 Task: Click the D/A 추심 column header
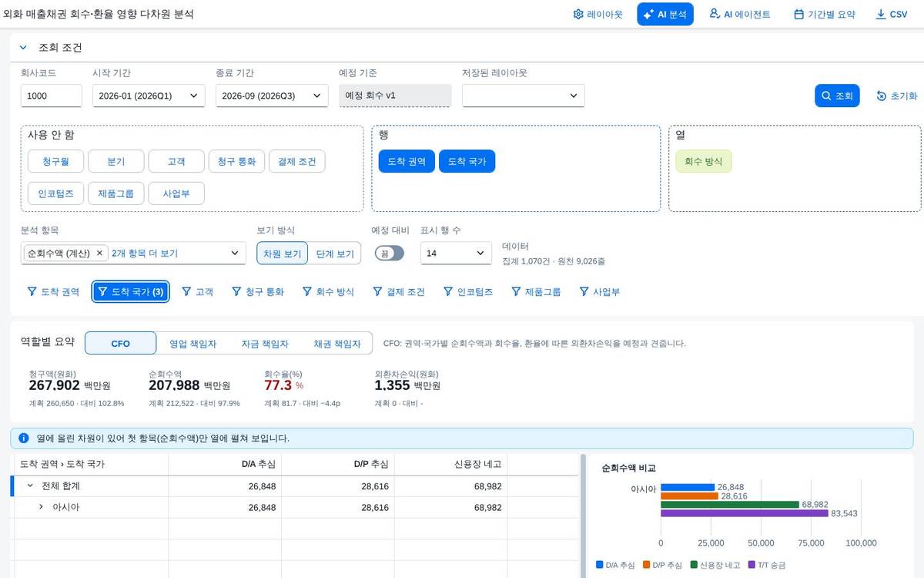pos(225,464)
